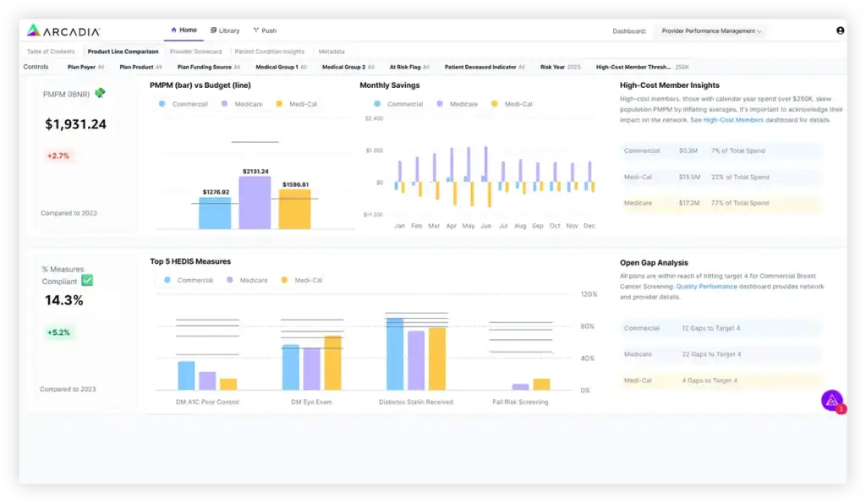Image resolution: width=866 pixels, height=504 pixels.
Task: Follow the High-Cost Members link
Action: tap(733, 120)
